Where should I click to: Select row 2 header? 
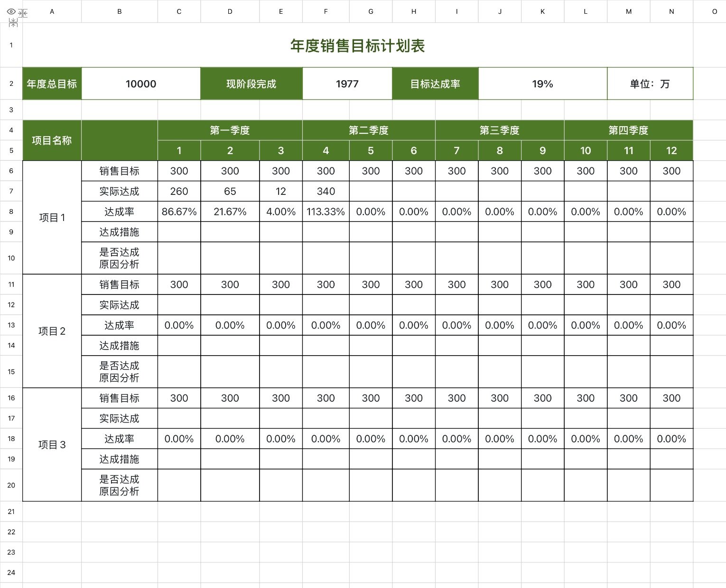click(11, 83)
